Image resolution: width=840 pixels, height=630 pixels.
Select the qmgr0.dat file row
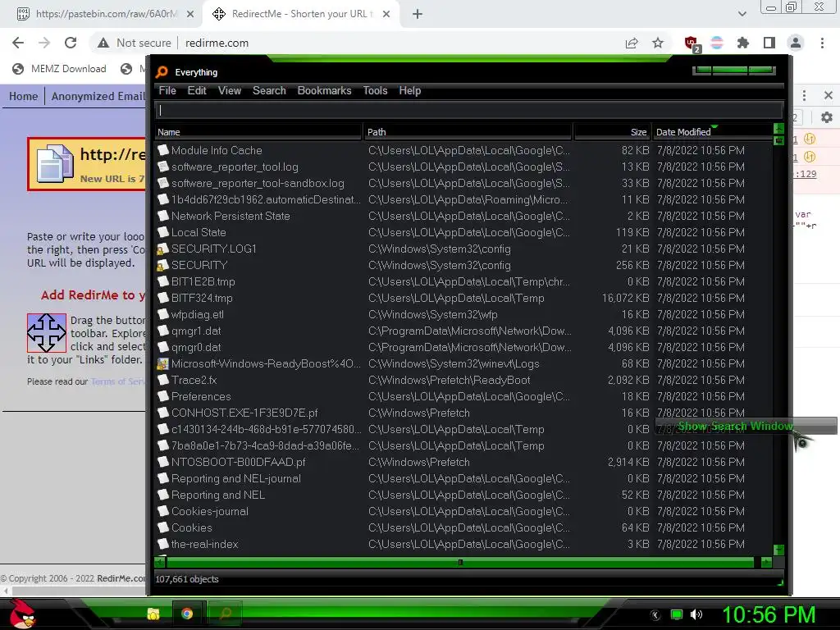point(464,347)
